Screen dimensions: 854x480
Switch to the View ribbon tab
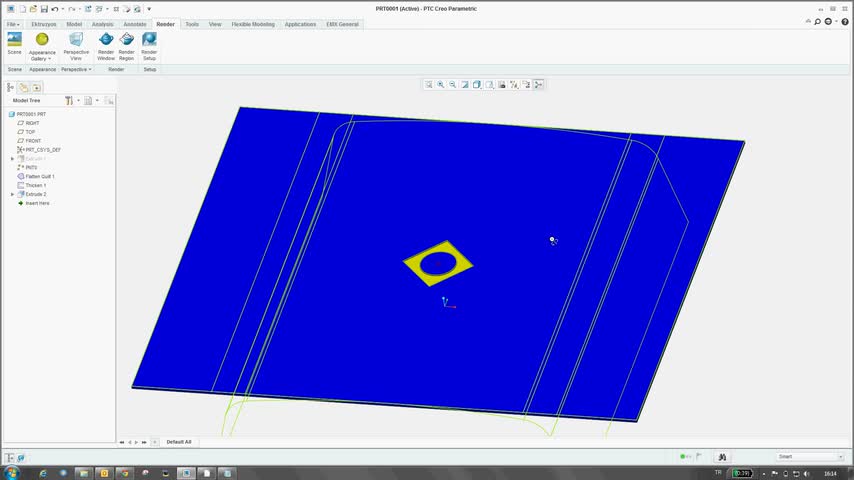215,25
